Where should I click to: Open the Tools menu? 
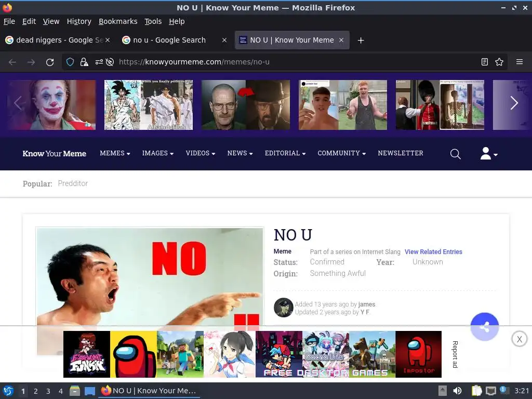click(153, 21)
